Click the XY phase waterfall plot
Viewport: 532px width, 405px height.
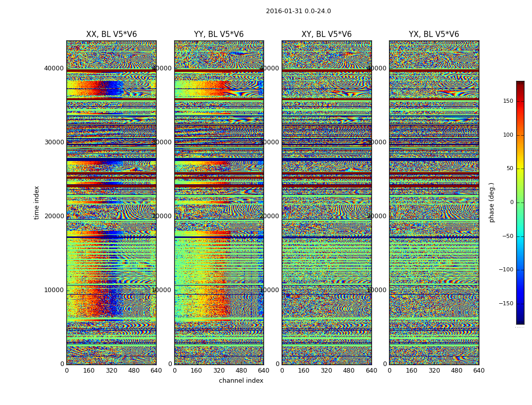point(326,202)
